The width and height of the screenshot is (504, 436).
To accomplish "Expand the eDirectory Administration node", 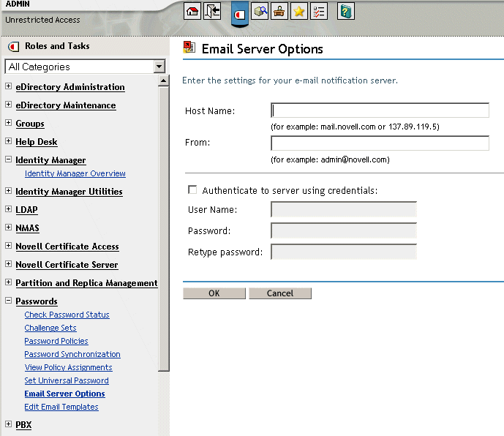I will pos(8,86).
